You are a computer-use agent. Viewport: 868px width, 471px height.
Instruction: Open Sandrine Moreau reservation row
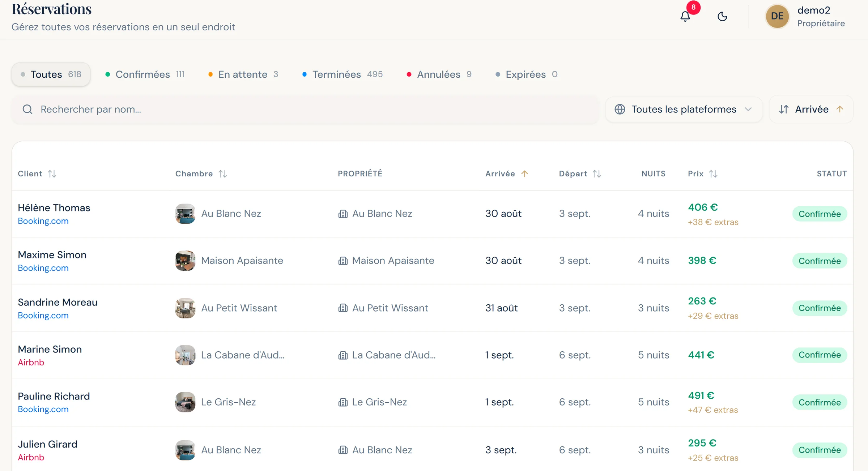pos(433,308)
